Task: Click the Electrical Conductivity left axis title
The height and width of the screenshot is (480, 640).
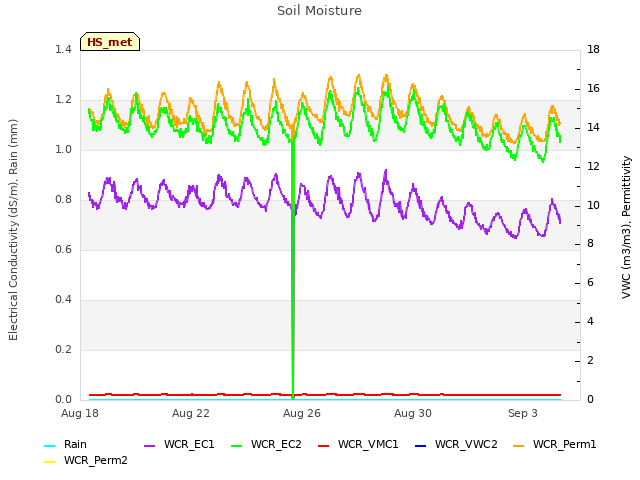Action: (x=13, y=230)
